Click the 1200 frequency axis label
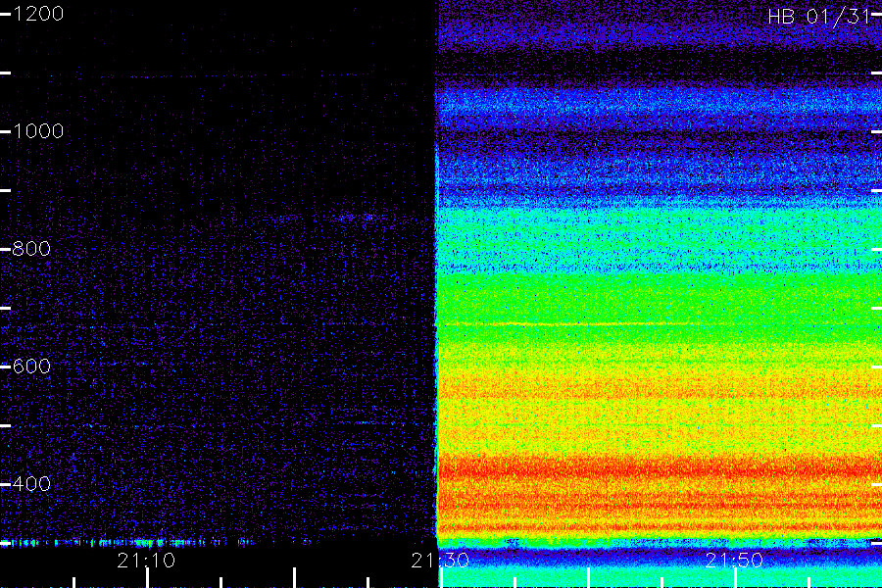Image resolution: width=882 pixels, height=588 pixels. click(x=38, y=14)
